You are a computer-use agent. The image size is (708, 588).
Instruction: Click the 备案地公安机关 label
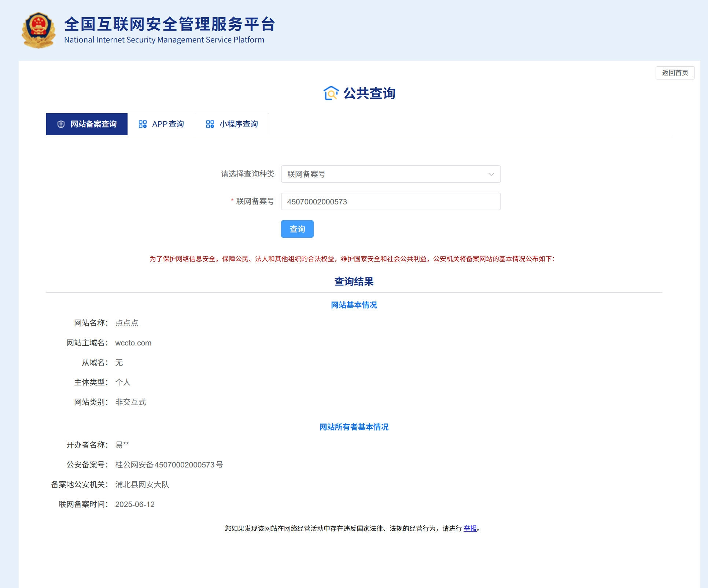click(x=80, y=484)
